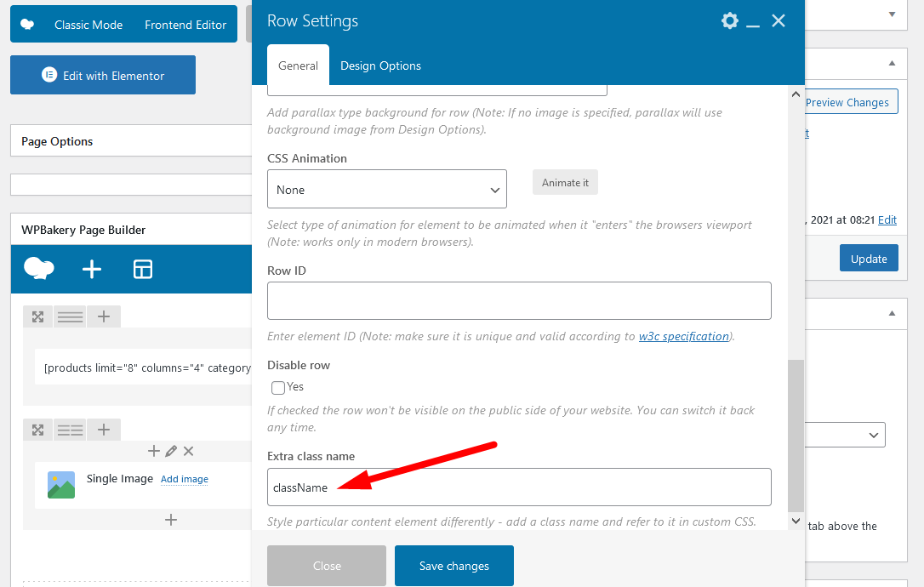Click Preview Changes button
This screenshot has width=924, height=587.
pos(851,102)
